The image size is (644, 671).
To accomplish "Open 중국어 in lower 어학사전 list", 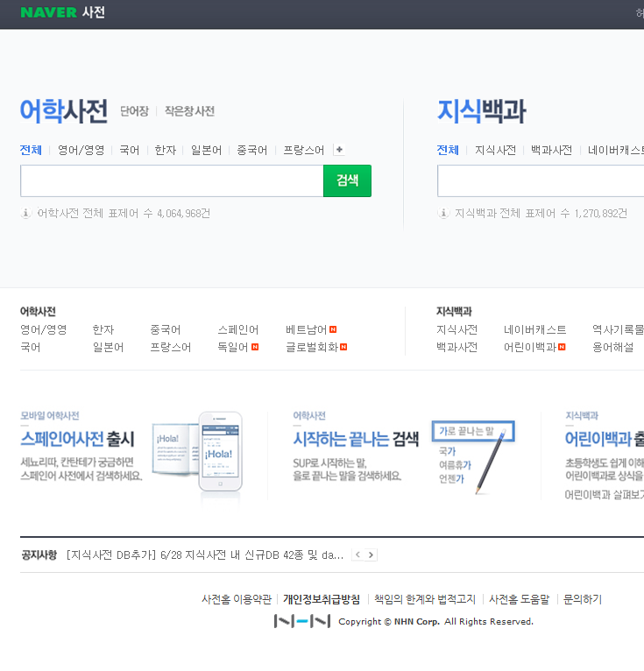I will point(166,330).
